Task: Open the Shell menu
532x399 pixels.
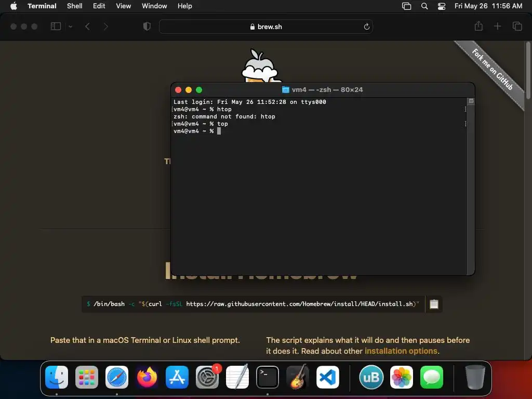Action: pyautogui.click(x=74, y=6)
